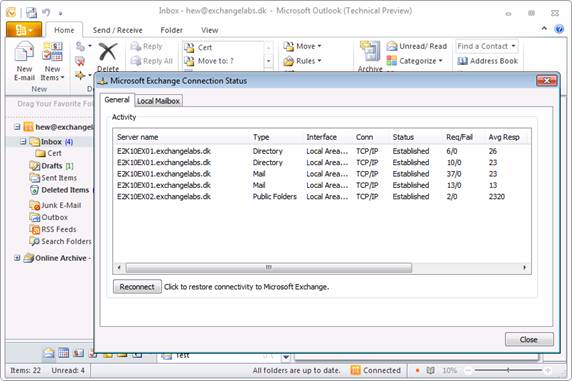Screen dimensions: 572x381
Task: Open the Office file menu button
Action: 24,30
